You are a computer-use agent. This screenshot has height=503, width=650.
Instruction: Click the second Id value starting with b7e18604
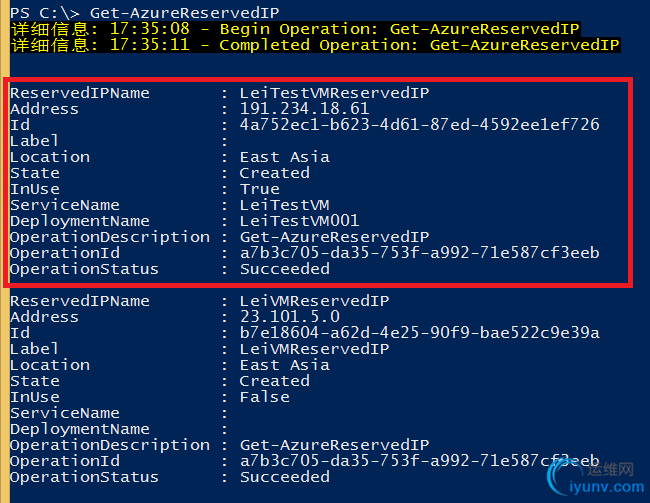point(419,333)
